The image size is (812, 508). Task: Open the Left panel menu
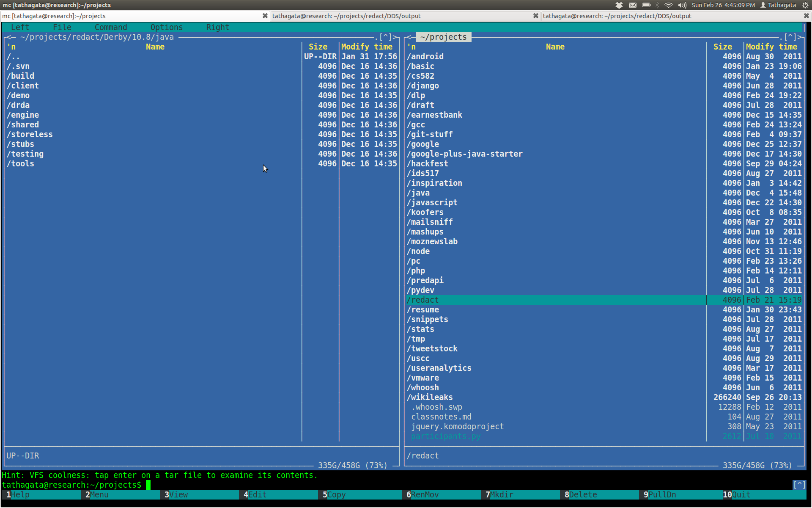tap(20, 27)
